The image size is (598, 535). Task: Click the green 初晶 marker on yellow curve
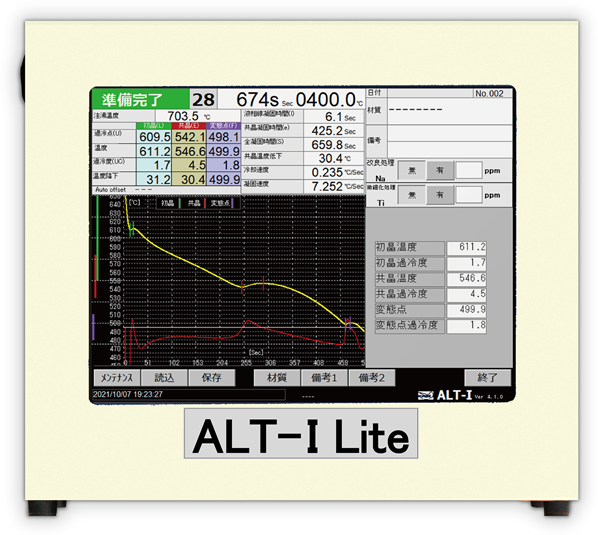[x=132, y=229]
